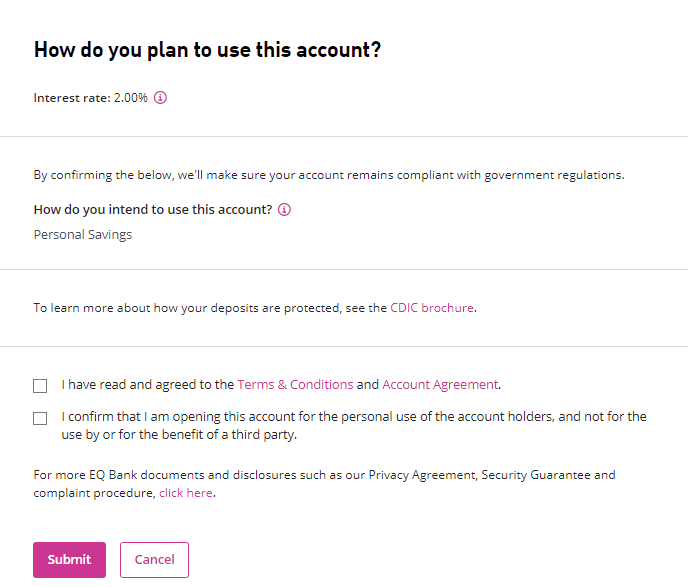
Task: View the Account Agreement link
Action: point(440,384)
